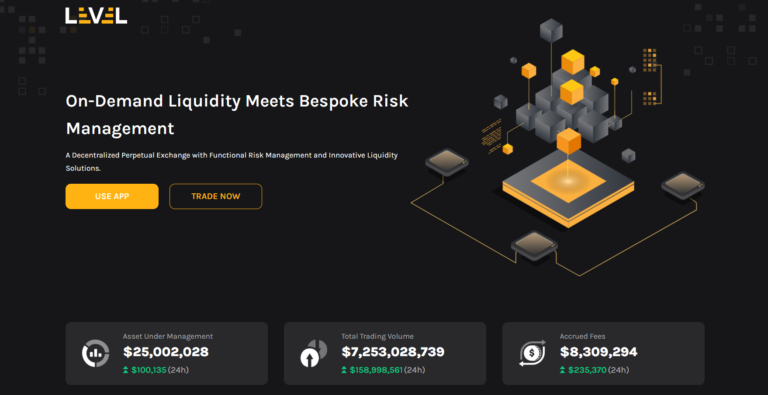
Task: Click the headline On-Demand Liquidity Meets Bespoke Risk
Action: click(x=237, y=101)
